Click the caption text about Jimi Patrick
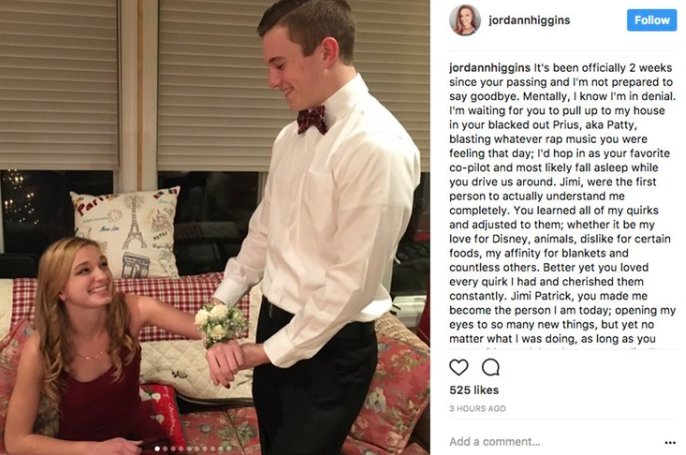686x455 pixels. click(563, 203)
